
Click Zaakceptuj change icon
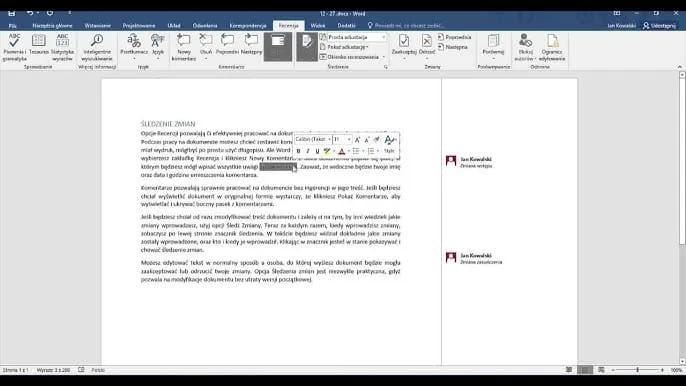pos(404,41)
